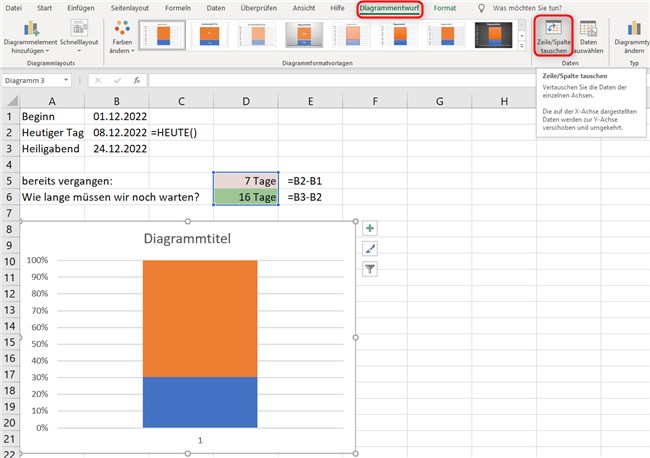
Task: Open the Formeln ribbon tab
Action: (178, 8)
